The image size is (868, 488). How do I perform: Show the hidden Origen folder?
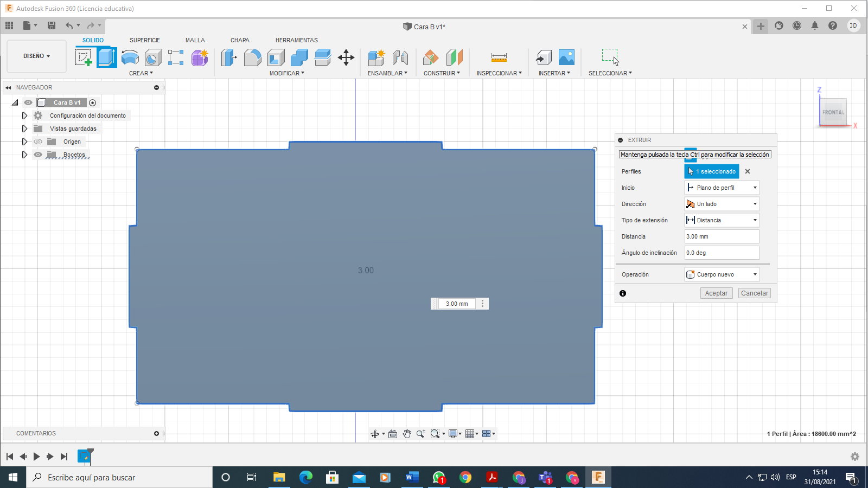coord(38,142)
